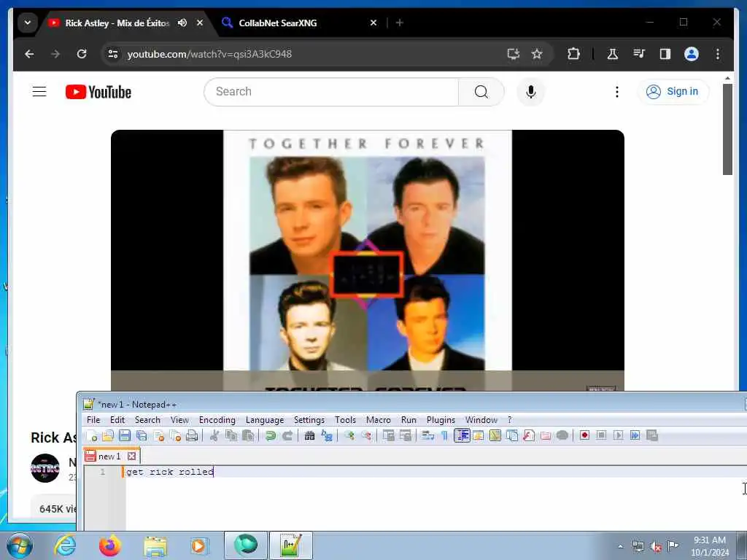Open the Plugins menu in Notepad++

pos(441,420)
